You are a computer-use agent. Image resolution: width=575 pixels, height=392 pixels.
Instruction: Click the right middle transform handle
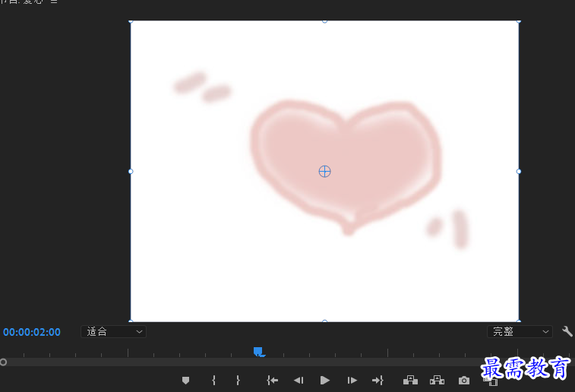point(519,171)
